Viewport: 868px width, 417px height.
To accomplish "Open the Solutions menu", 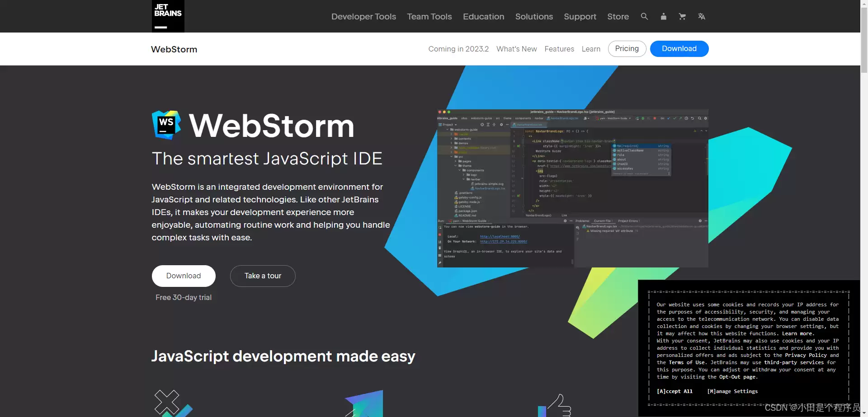I will pyautogui.click(x=534, y=16).
